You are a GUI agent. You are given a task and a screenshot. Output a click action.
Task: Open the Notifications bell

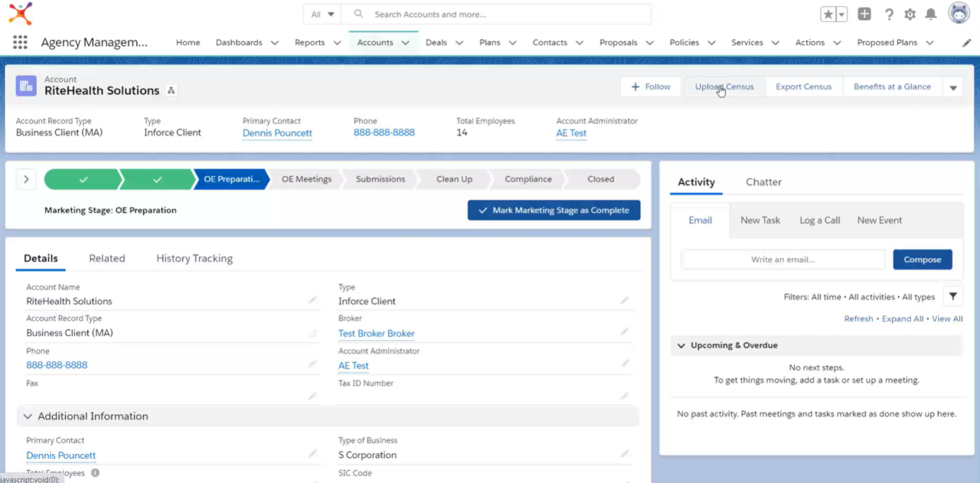coord(931,13)
